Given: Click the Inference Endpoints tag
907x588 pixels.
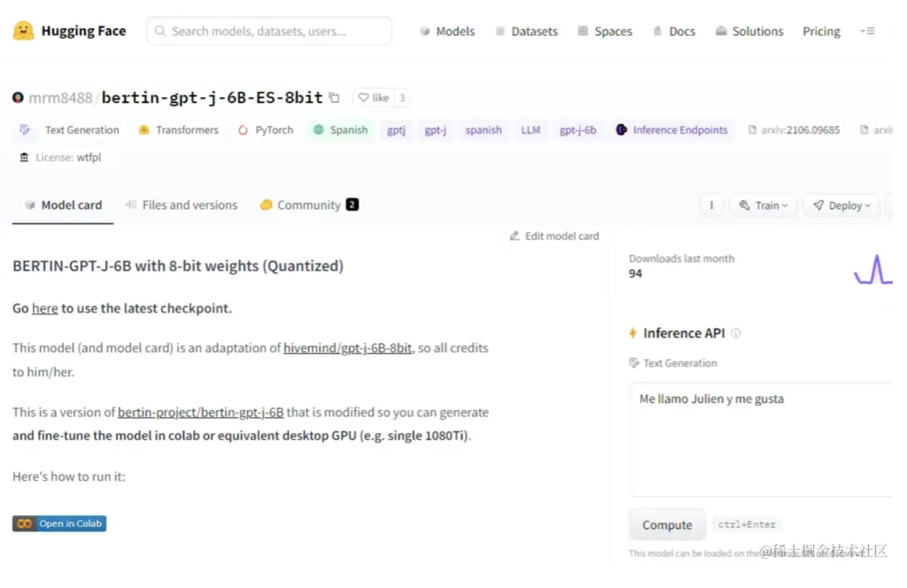Looking at the screenshot, I should (672, 130).
